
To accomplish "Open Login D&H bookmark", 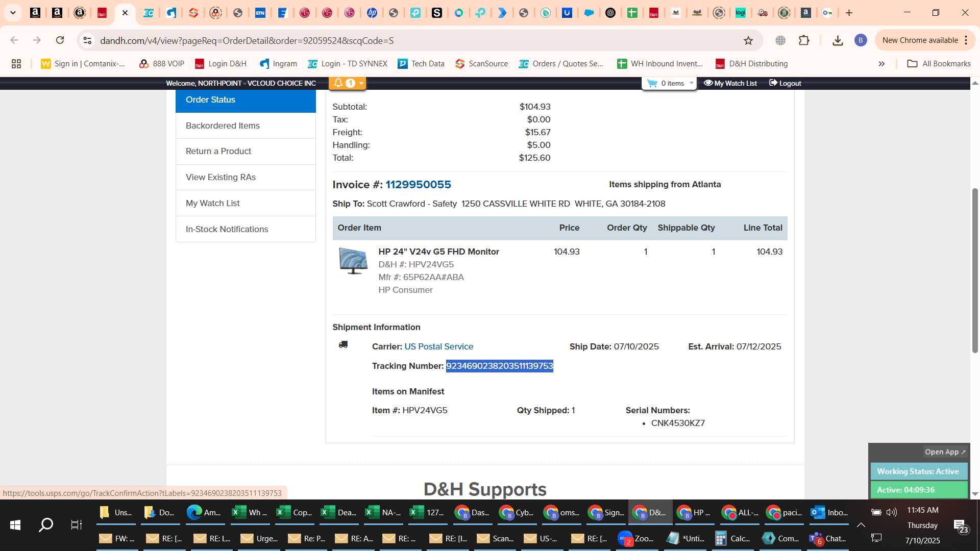I will pyautogui.click(x=220, y=64).
